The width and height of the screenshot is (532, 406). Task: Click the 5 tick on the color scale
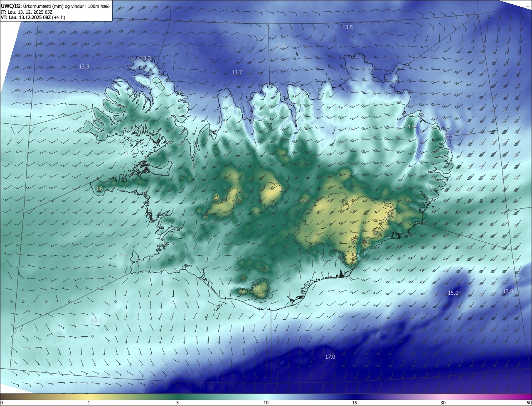point(177,403)
